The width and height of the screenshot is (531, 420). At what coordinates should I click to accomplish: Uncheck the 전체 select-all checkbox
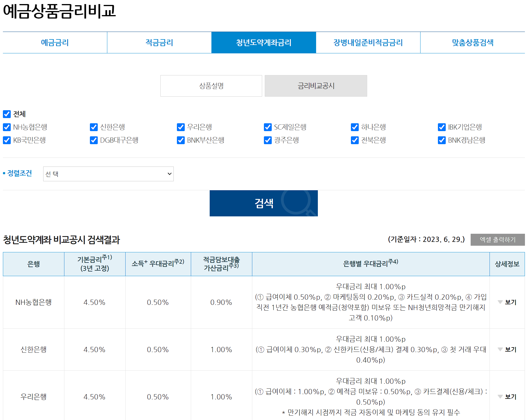click(6, 114)
